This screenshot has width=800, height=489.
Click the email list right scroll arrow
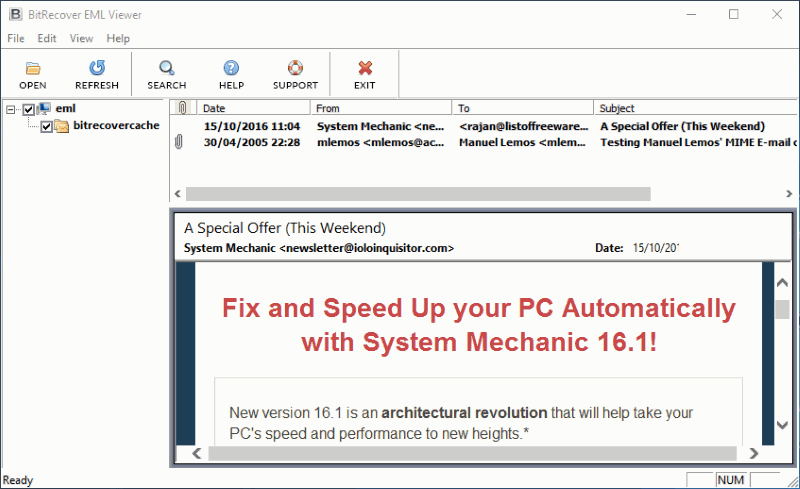tap(789, 193)
